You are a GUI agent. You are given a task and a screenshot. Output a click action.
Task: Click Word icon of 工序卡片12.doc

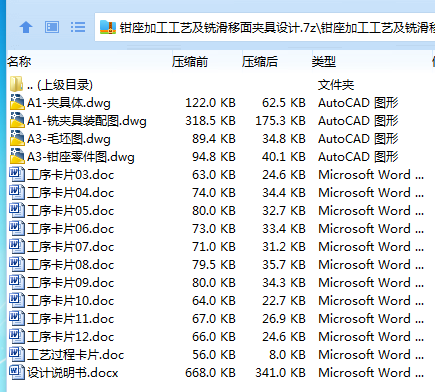pos(17,336)
